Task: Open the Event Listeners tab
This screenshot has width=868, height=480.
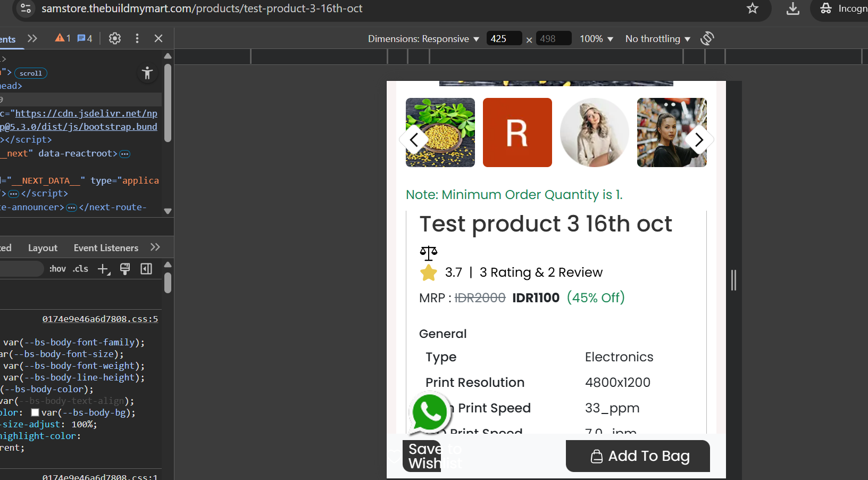Action: (x=106, y=248)
